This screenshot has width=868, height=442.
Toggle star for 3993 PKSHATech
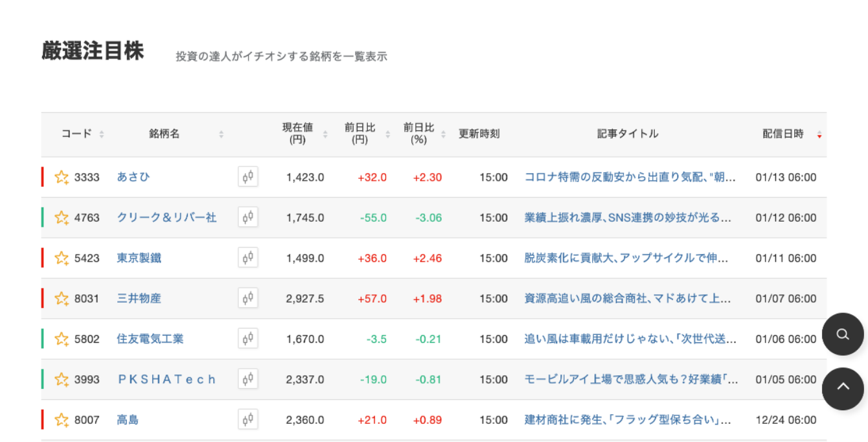pos(62,380)
